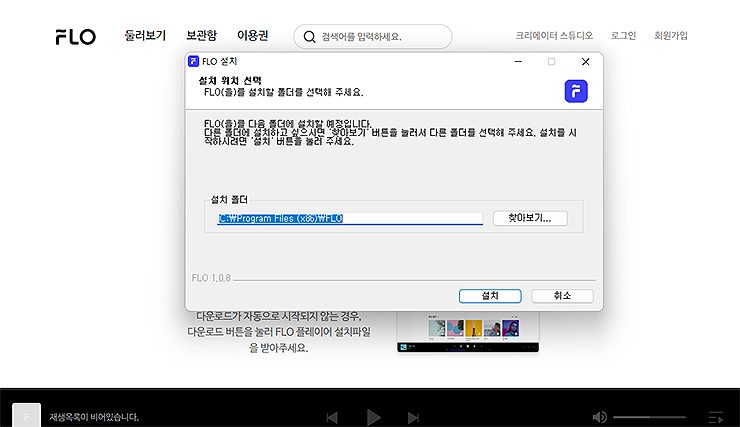Open the 이용권 menu on the website
Image resolution: width=740 pixels, height=427 pixels.
click(x=252, y=35)
